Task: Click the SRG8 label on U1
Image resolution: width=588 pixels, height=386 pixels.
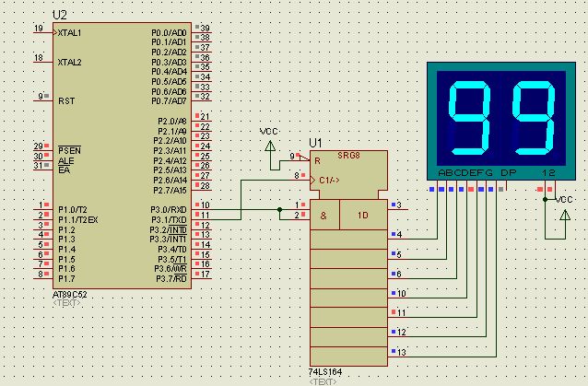Action: click(x=348, y=156)
